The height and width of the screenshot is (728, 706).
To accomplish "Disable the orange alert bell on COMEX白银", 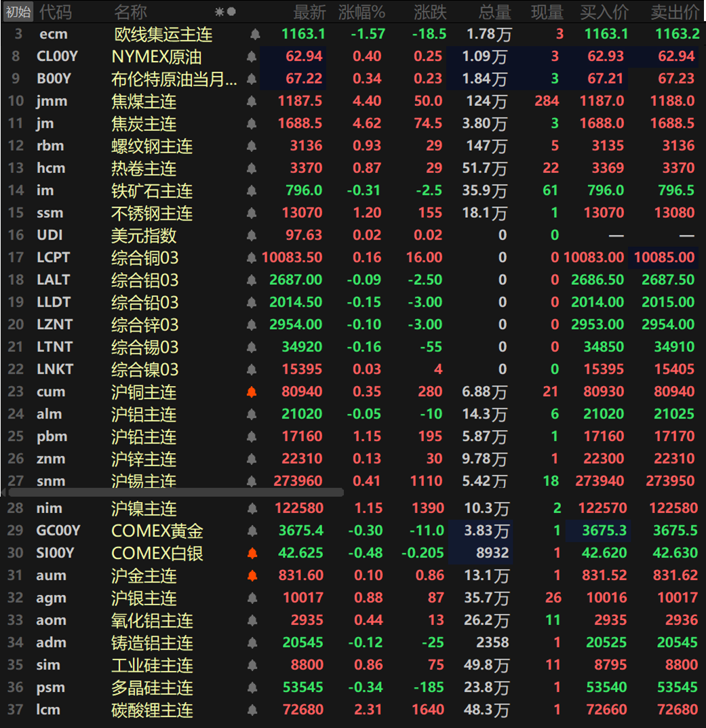I will tap(252, 554).
